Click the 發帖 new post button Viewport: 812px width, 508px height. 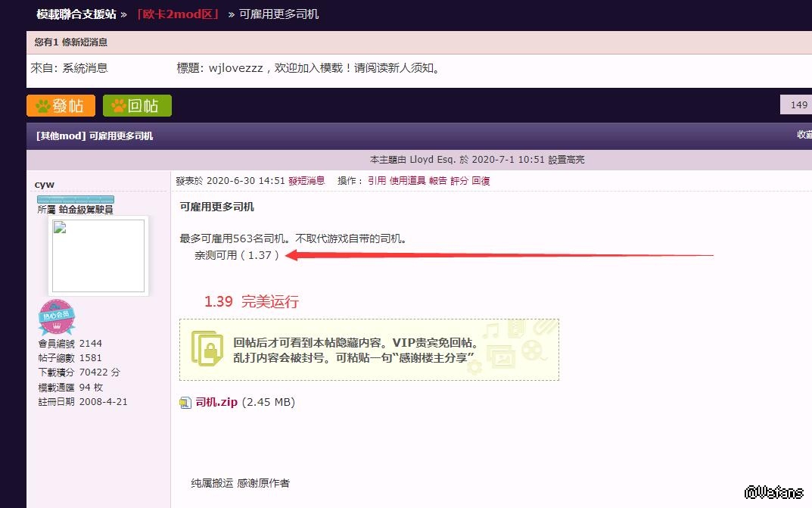[x=61, y=106]
